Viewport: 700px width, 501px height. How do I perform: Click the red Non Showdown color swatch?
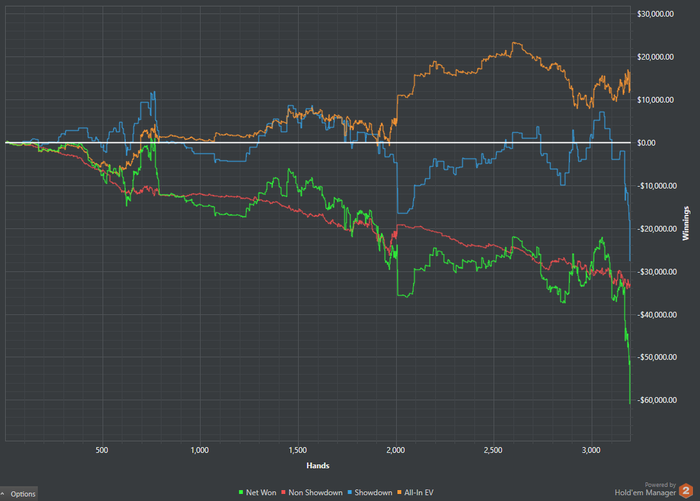coord(283,493)
